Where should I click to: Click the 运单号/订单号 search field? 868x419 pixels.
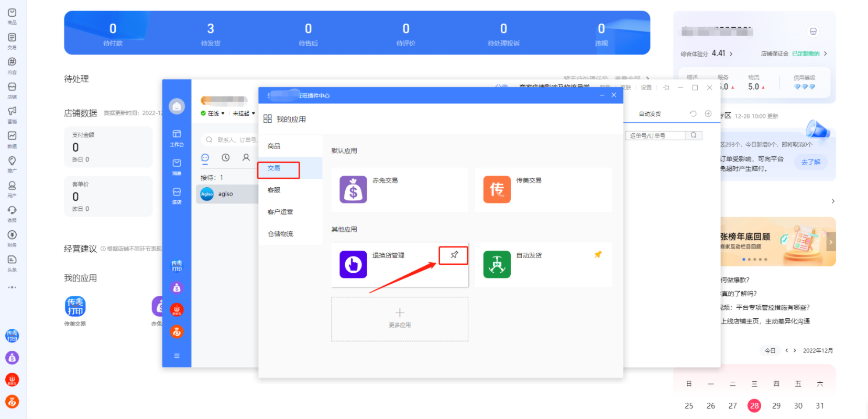(x=655, y=135)
